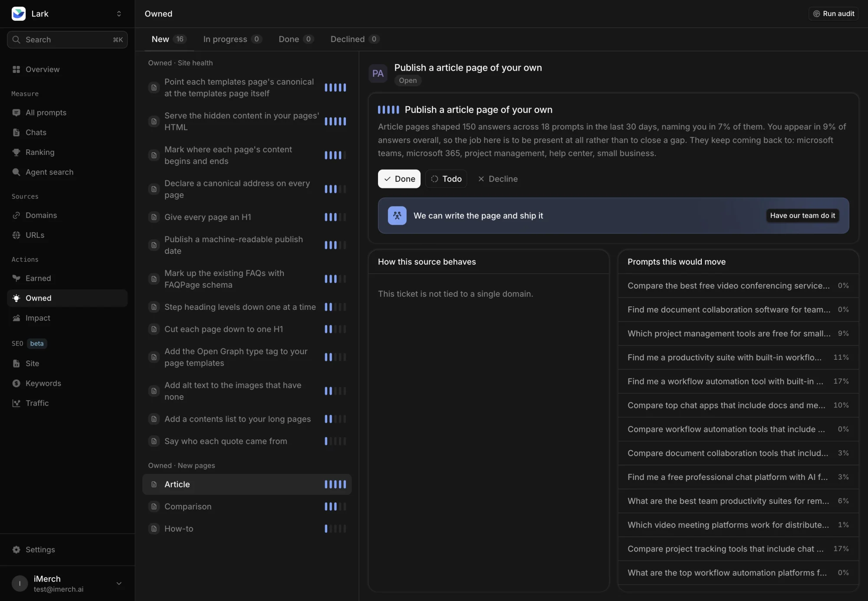The image size is (868, 601).
Task: Open the Declined tab
Action: 355,39
